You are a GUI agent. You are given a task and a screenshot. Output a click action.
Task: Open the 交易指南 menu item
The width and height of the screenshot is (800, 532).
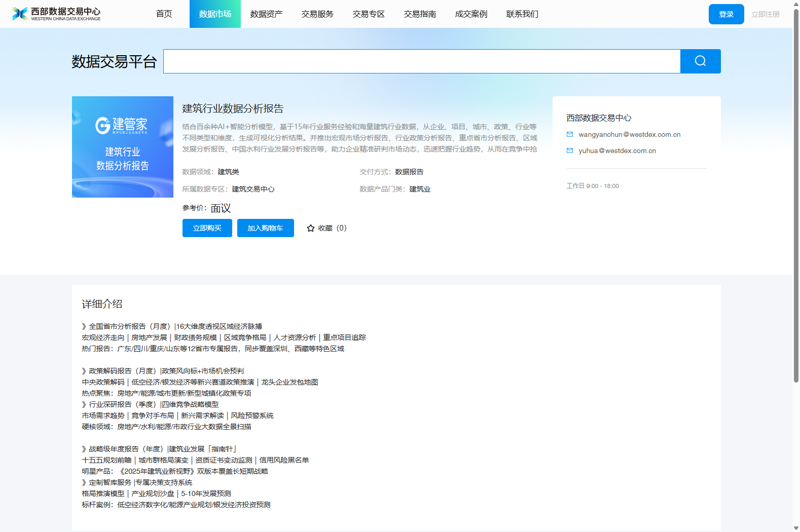click(420, 14)
